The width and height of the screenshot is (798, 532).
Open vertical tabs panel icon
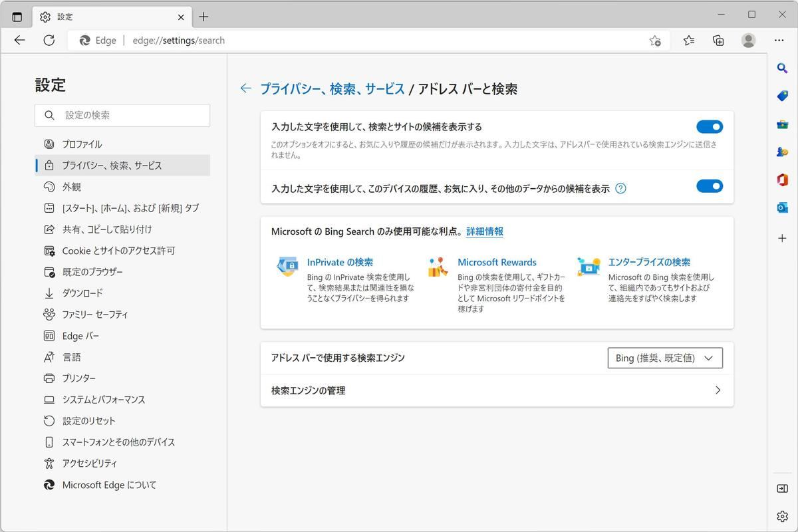(17, 17)
